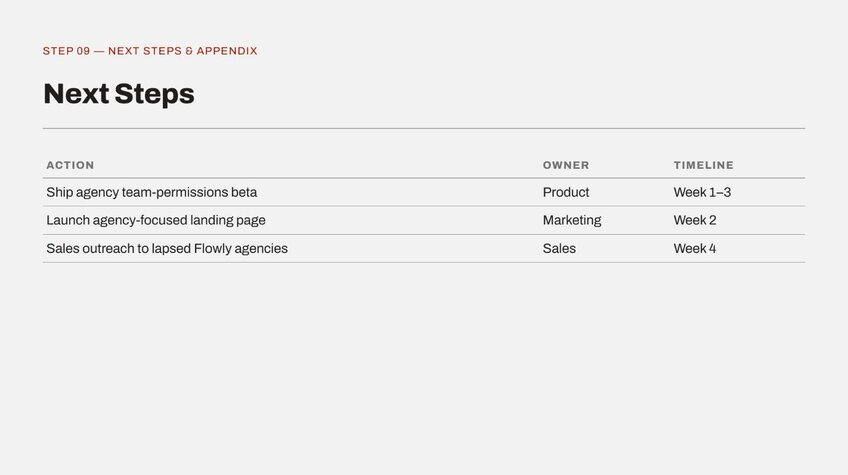Click the word 'Steps' in the title
This screenshot has height=475, width=848.
154,94
